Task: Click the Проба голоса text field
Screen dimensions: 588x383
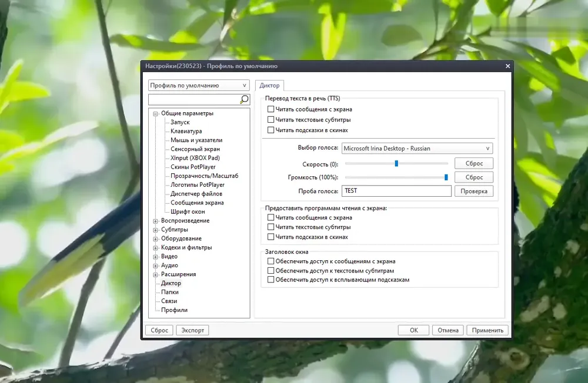Action: 396,191
